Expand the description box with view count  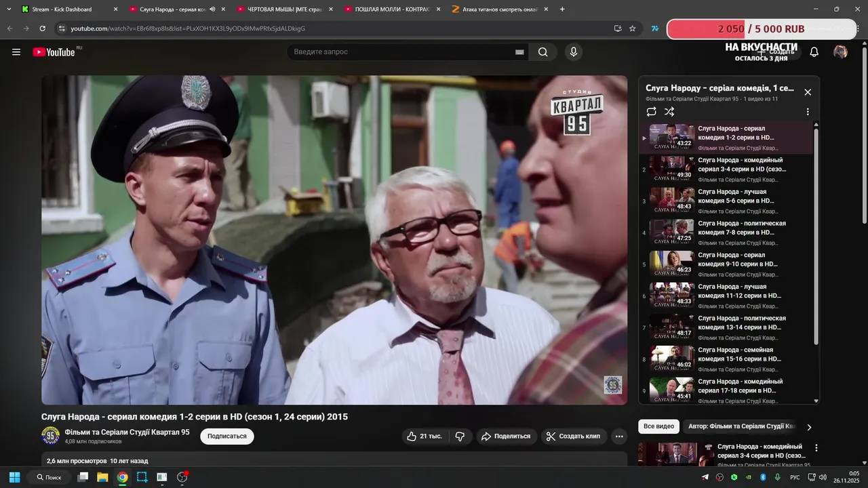click(334, 460)
